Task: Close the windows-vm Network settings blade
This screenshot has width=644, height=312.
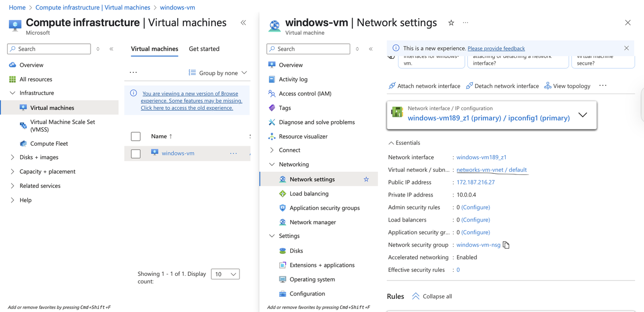Action: [x=627, y=23]
